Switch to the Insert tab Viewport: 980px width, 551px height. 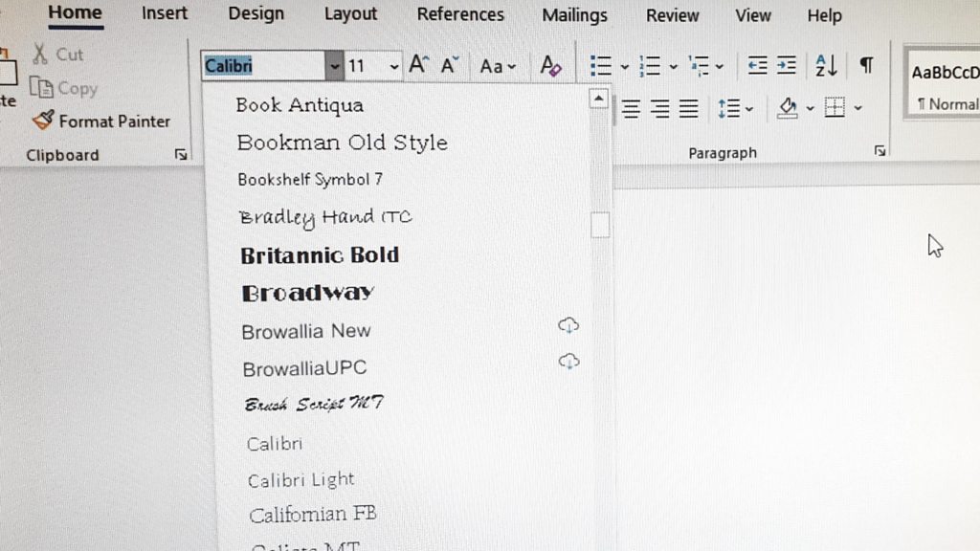click(x=165, y=13)
